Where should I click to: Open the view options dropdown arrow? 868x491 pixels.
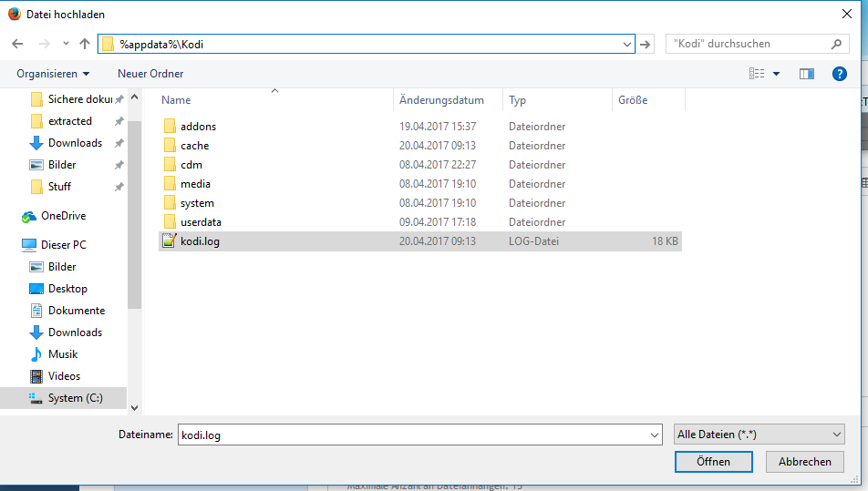[776, 74]
